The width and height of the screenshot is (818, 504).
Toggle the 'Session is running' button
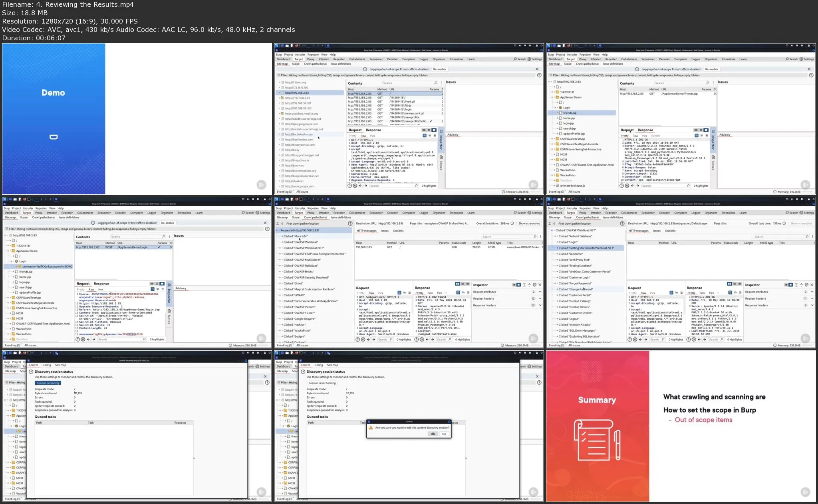(x=48, y=383)
